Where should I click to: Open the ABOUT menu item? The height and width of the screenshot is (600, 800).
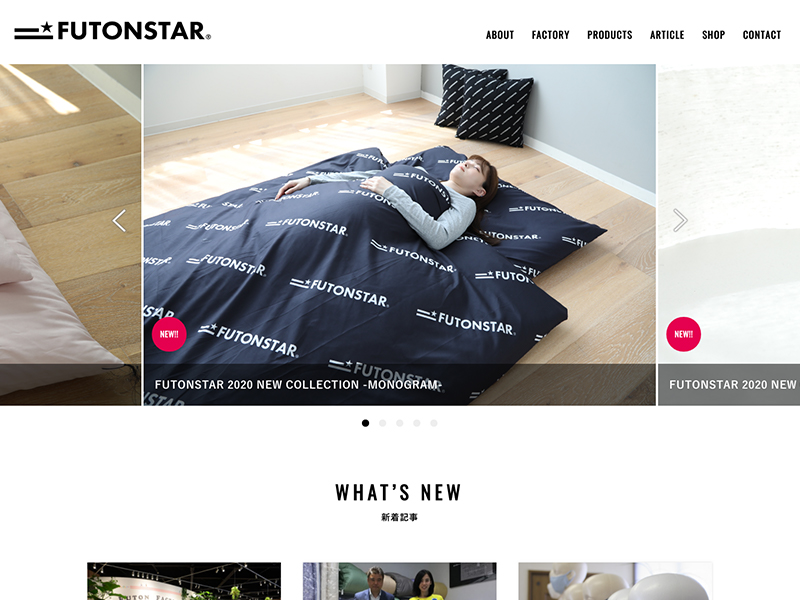(500, 35)
